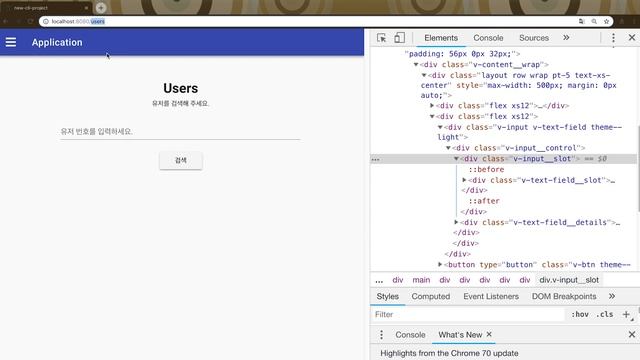Viewport: 640px width, 360px height.
Task: Show more style pane tabs
Action: [611, 296]
